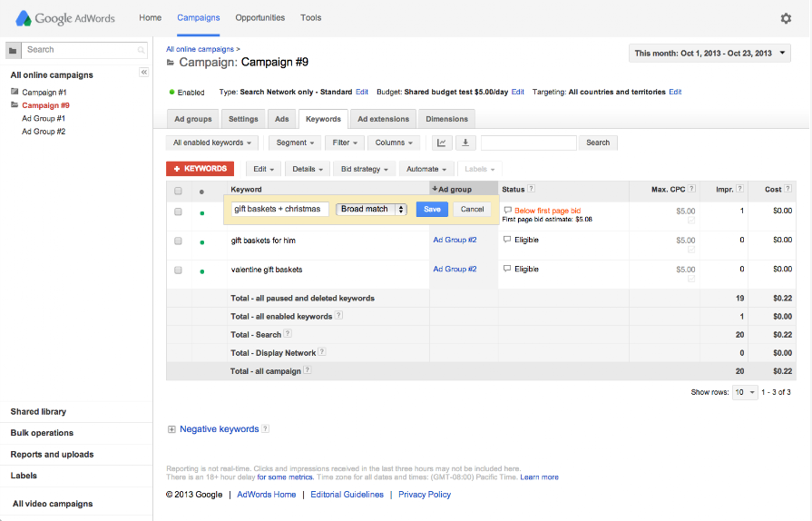Click the Status column help icon
Image resolution: width=812 pixels, height=521 pixels.
click(532, 190)
